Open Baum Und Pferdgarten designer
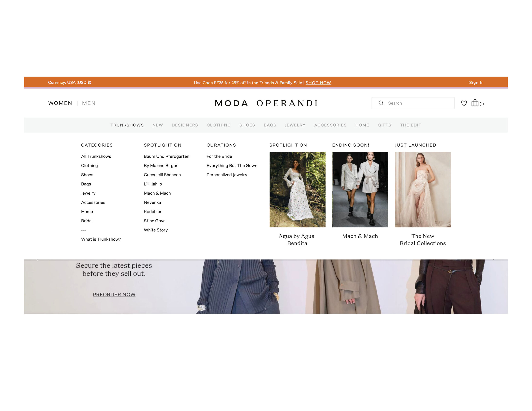Image resolution: width=532 pixels, height=411 pixels. point(166,156)
